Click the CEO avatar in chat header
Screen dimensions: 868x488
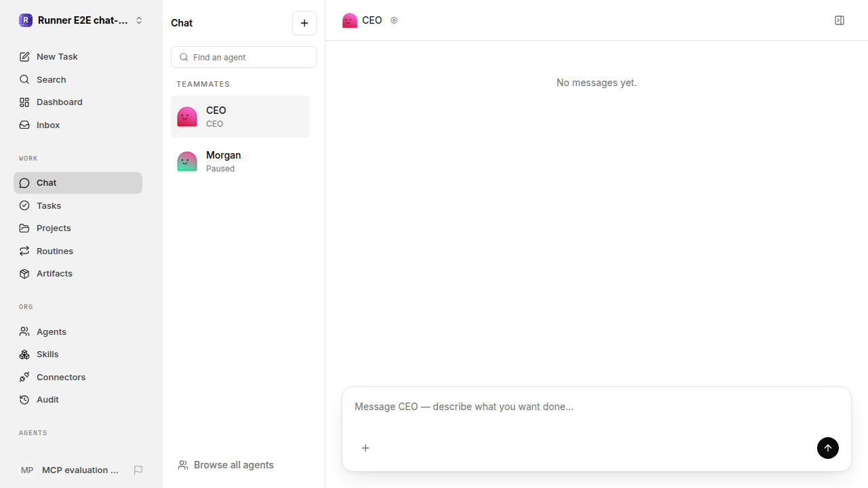click(x=350, y=20)
